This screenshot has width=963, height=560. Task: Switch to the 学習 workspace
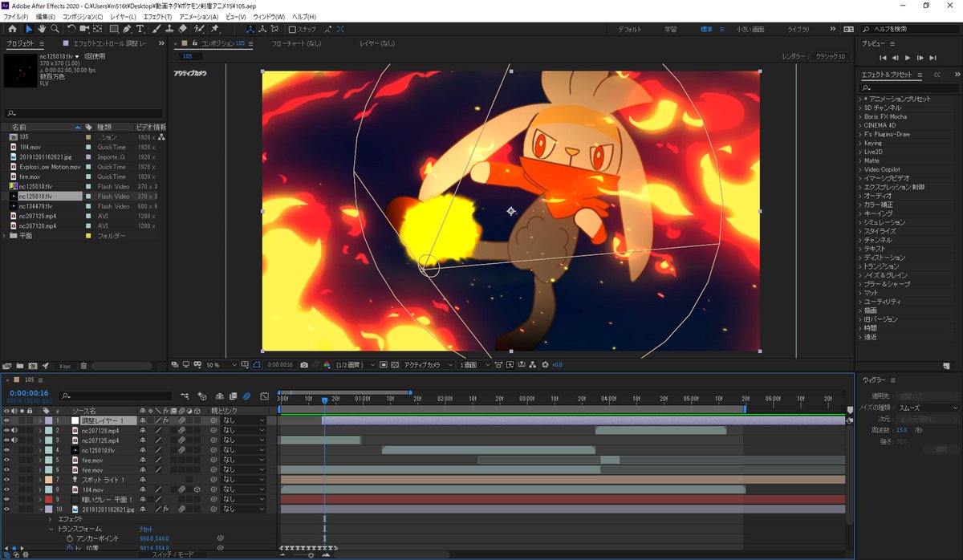point(670,30)
